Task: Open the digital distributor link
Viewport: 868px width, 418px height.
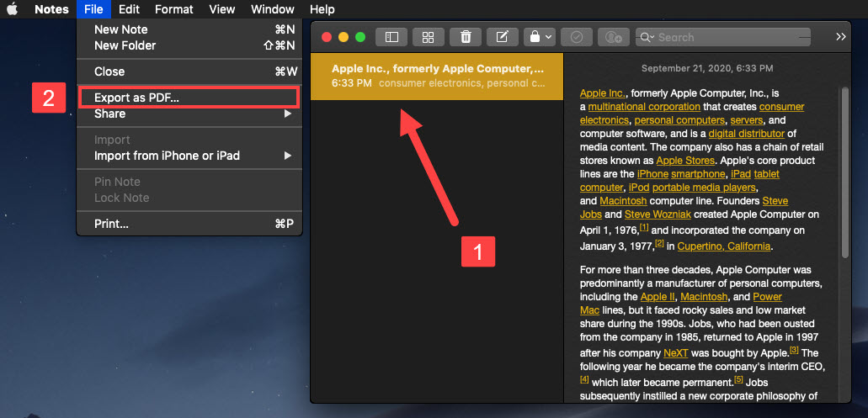Action: click(x=747, y=133)
